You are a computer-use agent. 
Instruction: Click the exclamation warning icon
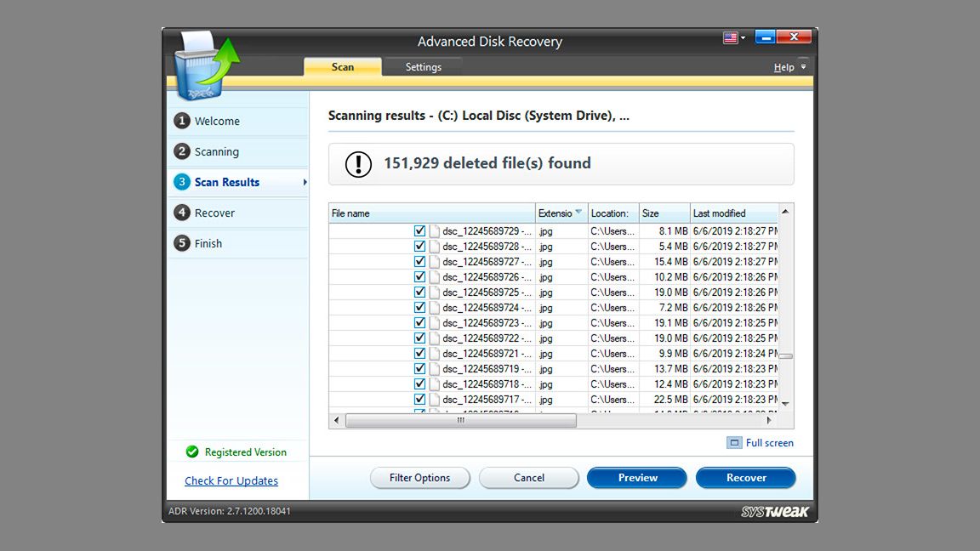pos(358,164)
